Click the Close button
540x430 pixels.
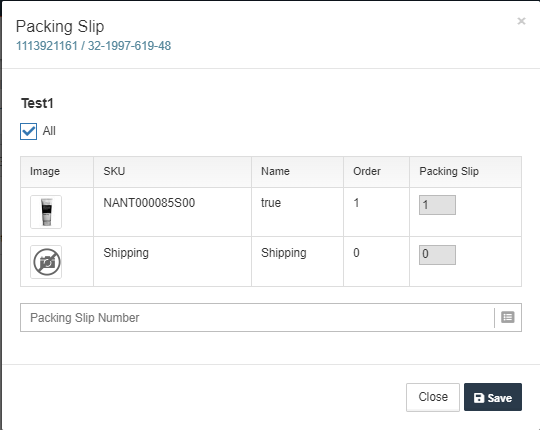tap(433, 397)
